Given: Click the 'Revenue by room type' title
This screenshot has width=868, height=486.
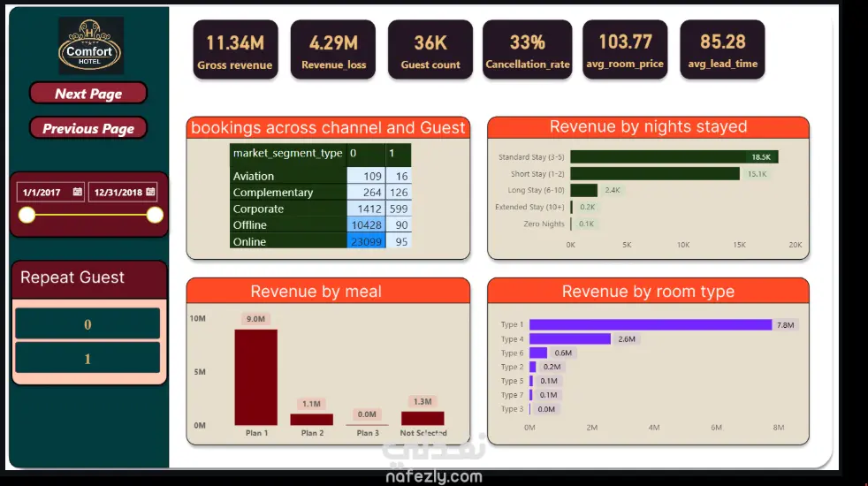Looking at the screenshot, I should (x=648, y=291).
